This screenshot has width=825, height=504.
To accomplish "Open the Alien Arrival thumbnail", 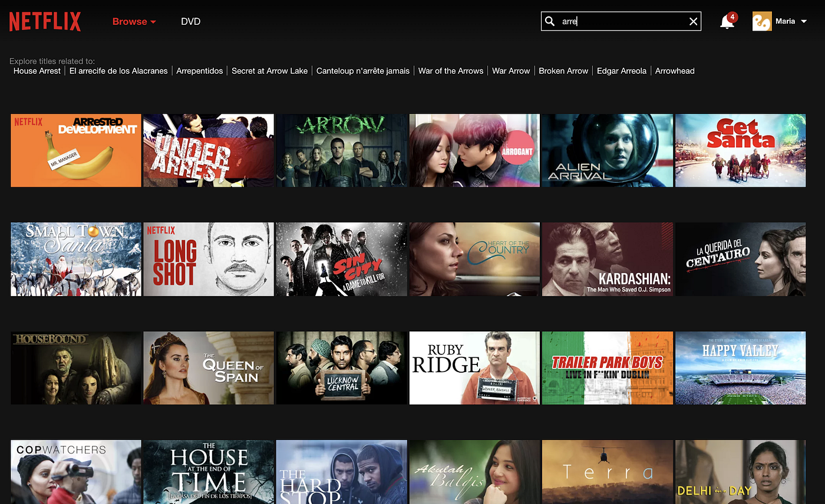I will click(x=608, y=151).
